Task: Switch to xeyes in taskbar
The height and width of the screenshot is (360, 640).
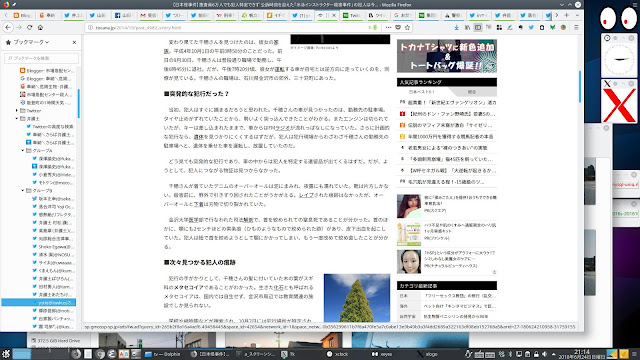Action: [x=382, y=354]
